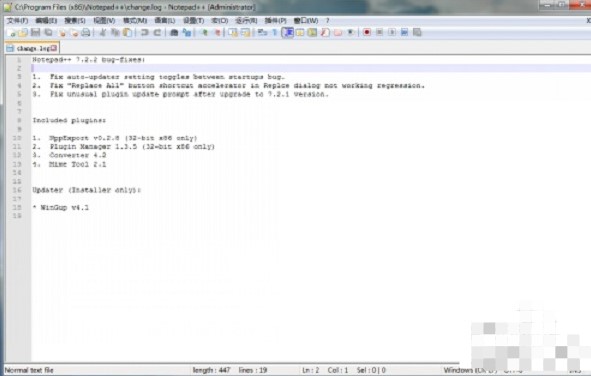This screenshot has height=376, width=591.
Task: Toggle word wrap in the toolbar
Action: [x=262, y=32]
